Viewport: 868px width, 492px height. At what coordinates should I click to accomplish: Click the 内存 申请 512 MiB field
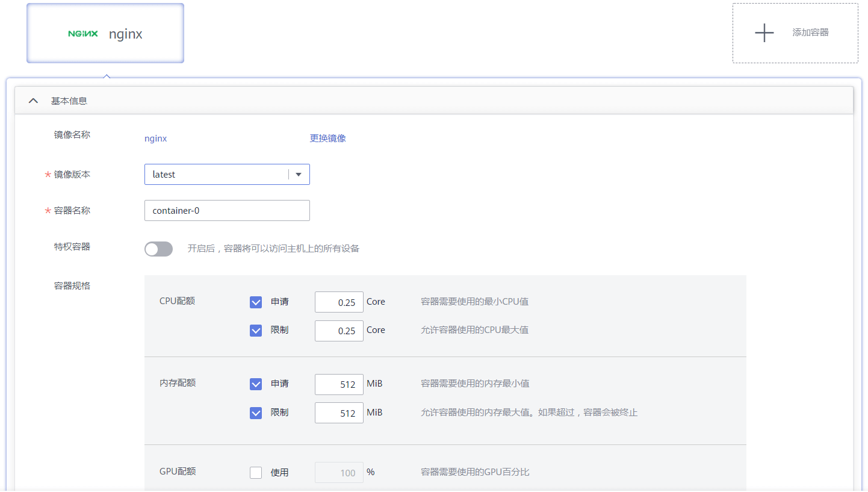[x=339, y=384]
